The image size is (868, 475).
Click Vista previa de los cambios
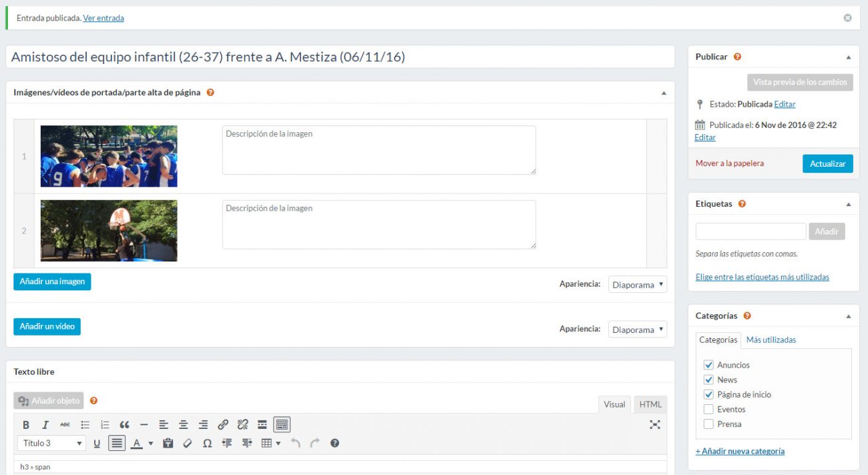(800, 82)
